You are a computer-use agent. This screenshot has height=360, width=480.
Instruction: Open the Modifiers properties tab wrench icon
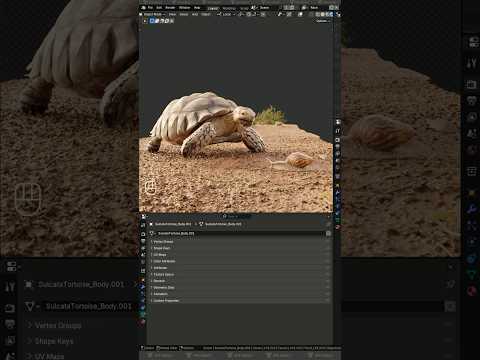(143, 287)
